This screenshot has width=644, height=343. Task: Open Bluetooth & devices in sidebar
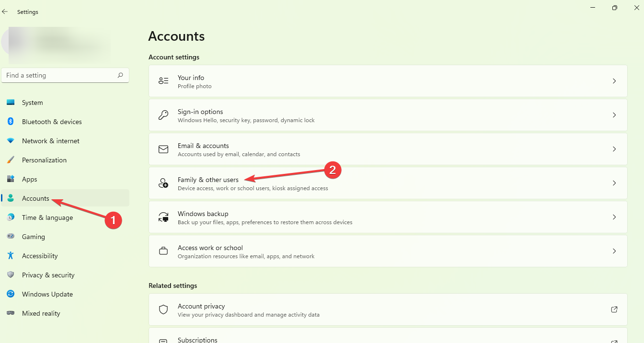pyautogui.click(x=52, y=122)
